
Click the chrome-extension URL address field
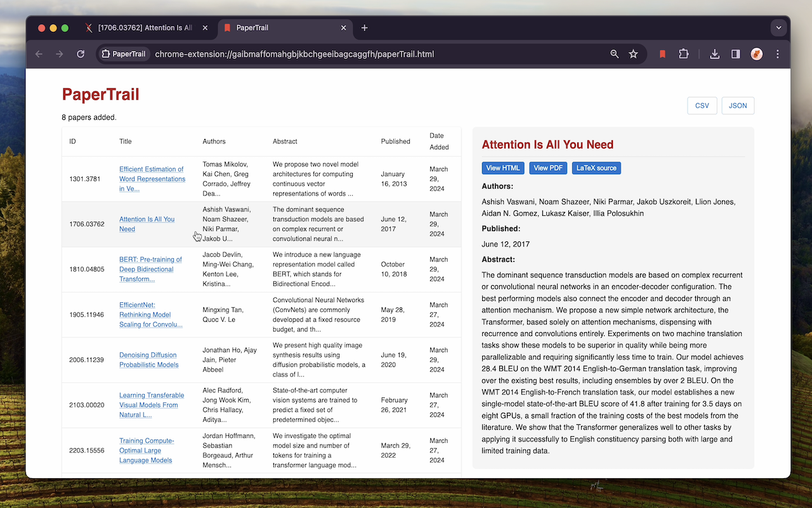click(294, 54)
